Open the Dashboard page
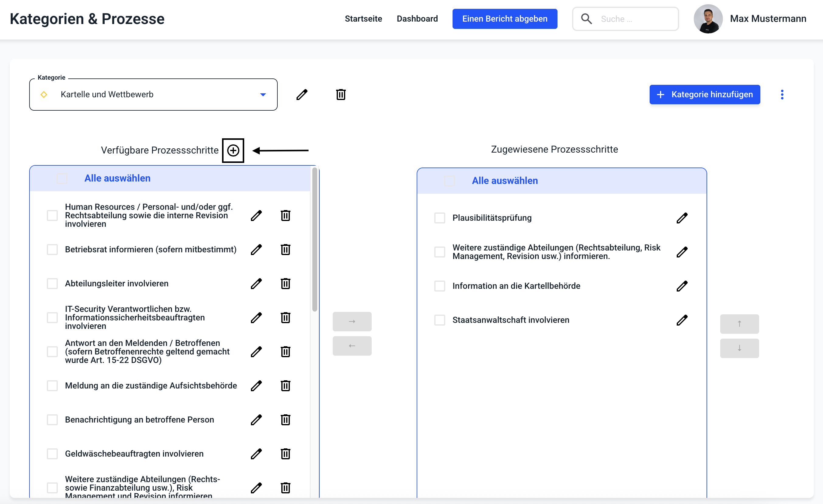 coord(417,19)
